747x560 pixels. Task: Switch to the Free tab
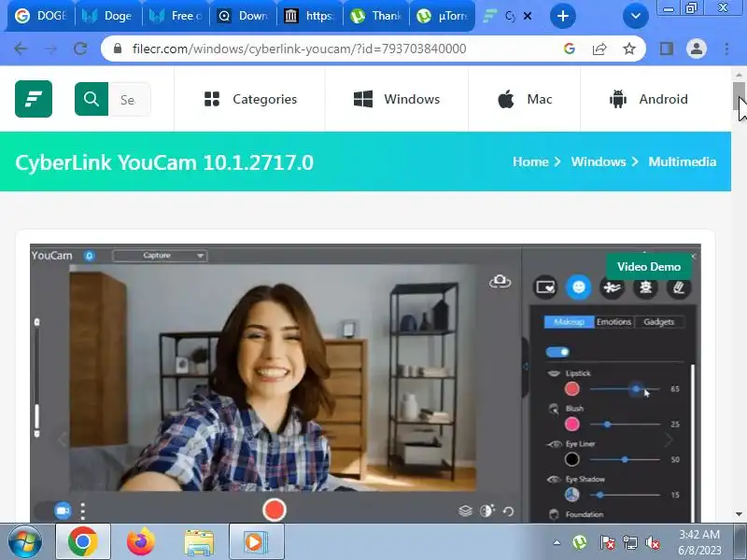click(x=176, y=16)
